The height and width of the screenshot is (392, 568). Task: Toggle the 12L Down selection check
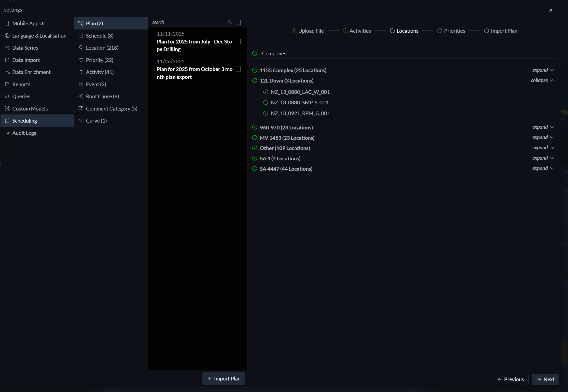click(x=255, y=81)
